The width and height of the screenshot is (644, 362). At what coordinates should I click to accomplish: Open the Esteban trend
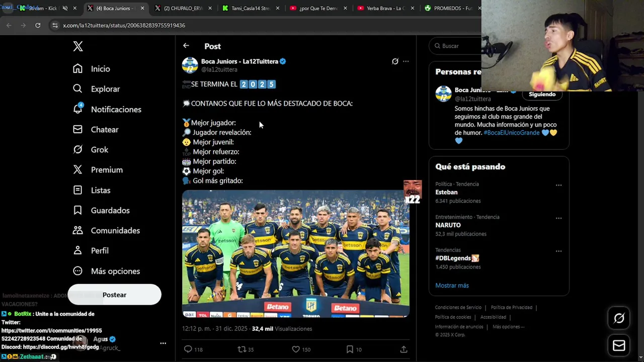pos(446,192)
